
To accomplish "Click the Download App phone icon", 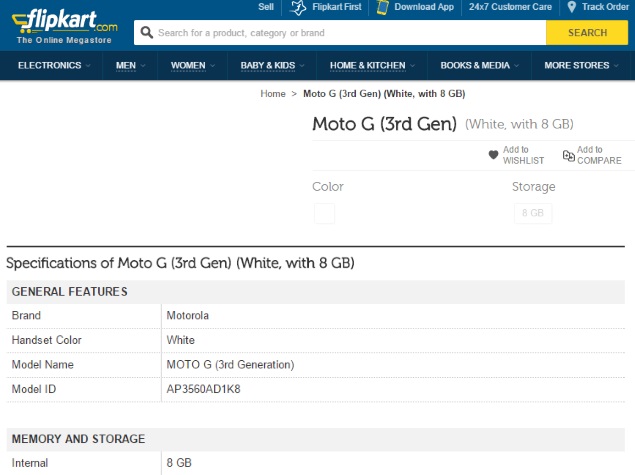I will click(x=382, y=7).
